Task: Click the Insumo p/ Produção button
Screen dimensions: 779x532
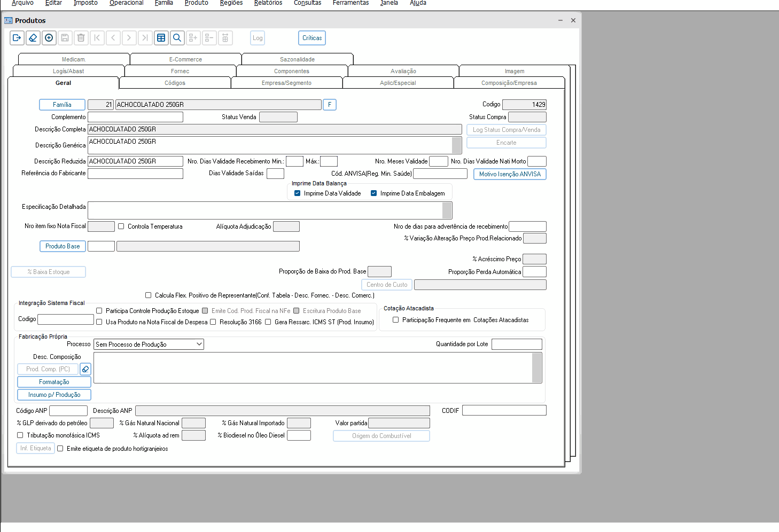Action: coord(54,395)
